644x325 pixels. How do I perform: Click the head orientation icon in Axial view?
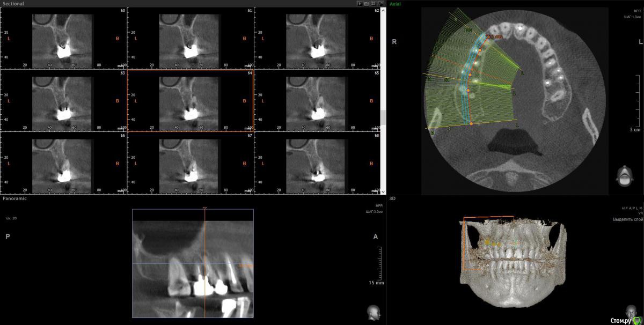[623, 176]
